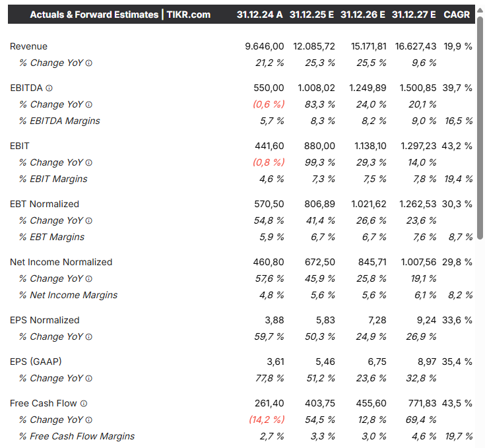Select the 2027 Free Cash Flow value 771,83
This screenshot has width=485, height=448.
418,403
